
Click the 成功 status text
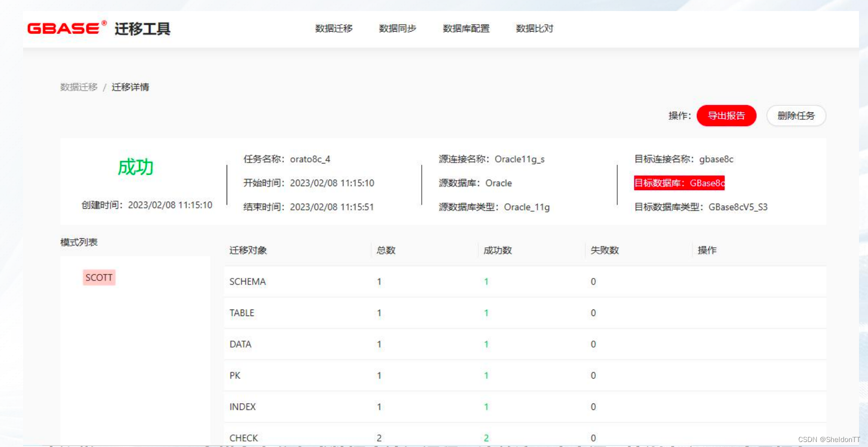(x=135, y=167)
